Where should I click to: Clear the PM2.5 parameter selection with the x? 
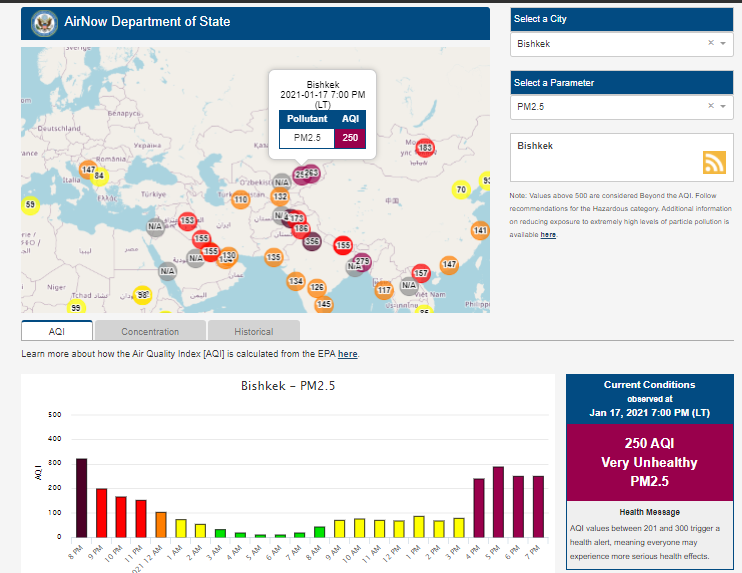point(710,106)
